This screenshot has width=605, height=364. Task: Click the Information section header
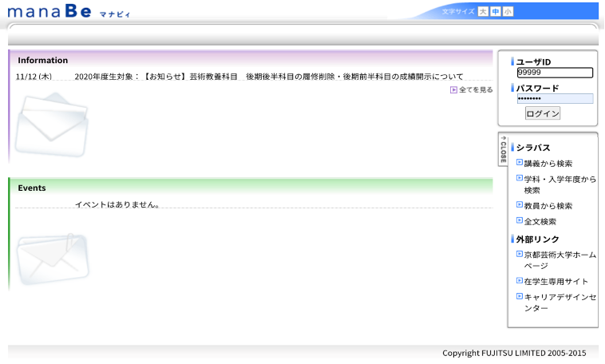point(251,60)
